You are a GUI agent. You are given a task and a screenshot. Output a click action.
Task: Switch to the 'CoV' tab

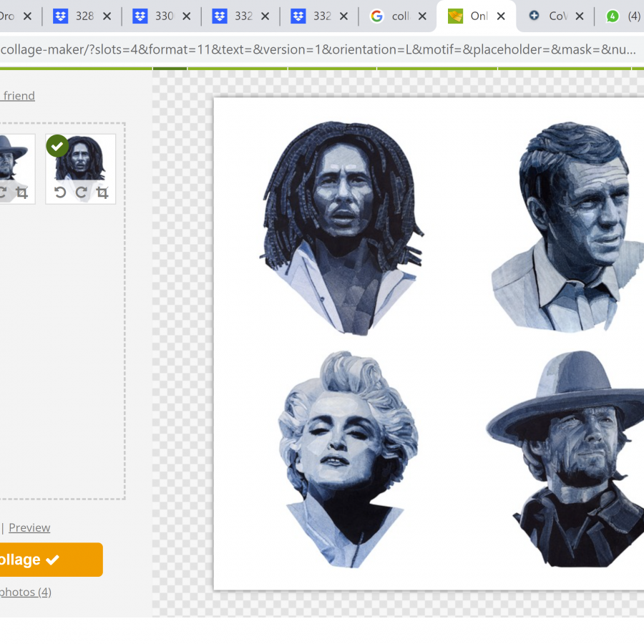coord(555,16)
